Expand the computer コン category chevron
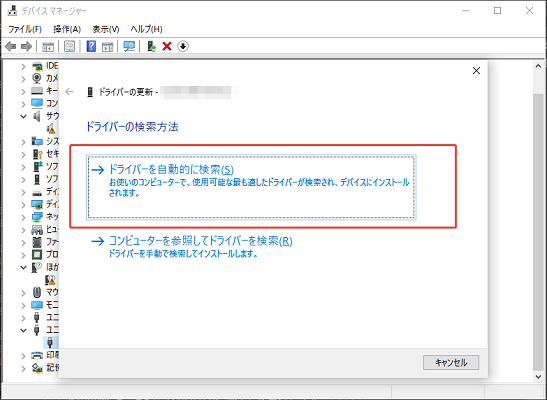This screenshot has height=400, width=547. pyautogui.click(x=23, y=104)
